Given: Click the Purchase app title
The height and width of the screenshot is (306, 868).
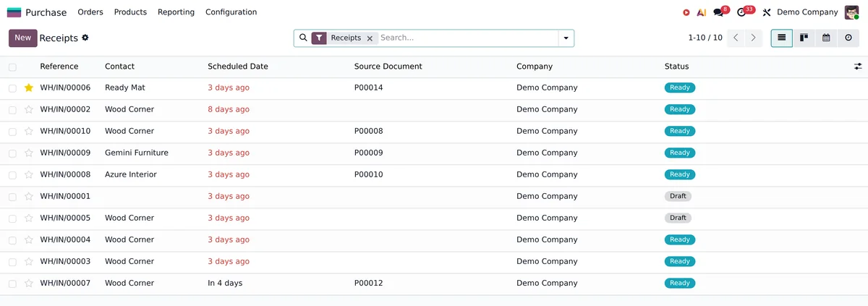Looking at the screenshot, I should (46, 12).
